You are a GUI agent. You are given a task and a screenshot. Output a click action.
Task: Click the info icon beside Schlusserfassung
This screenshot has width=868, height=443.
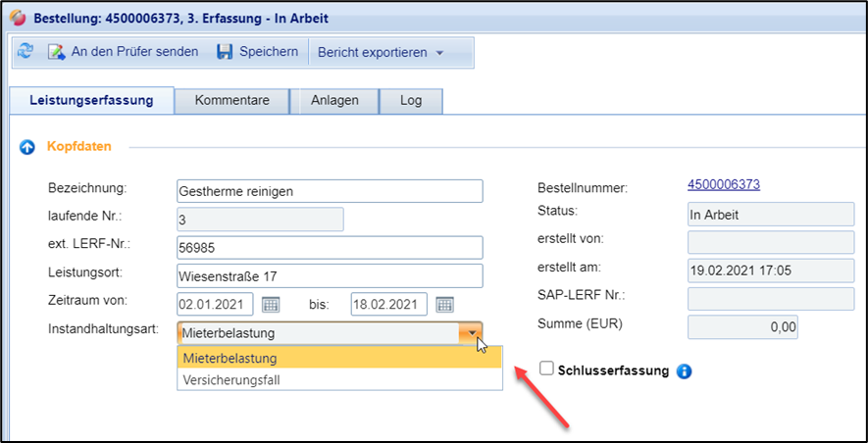click(686, 370)
